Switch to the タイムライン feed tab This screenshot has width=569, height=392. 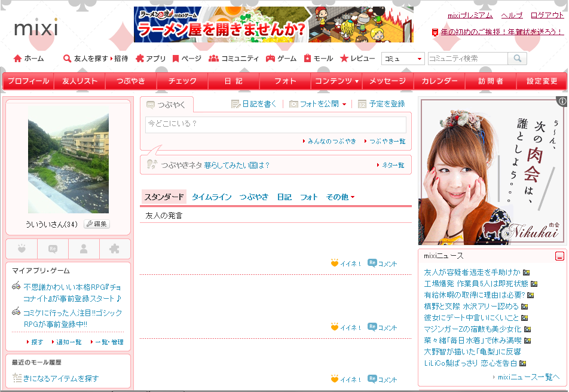coord(212,197)
